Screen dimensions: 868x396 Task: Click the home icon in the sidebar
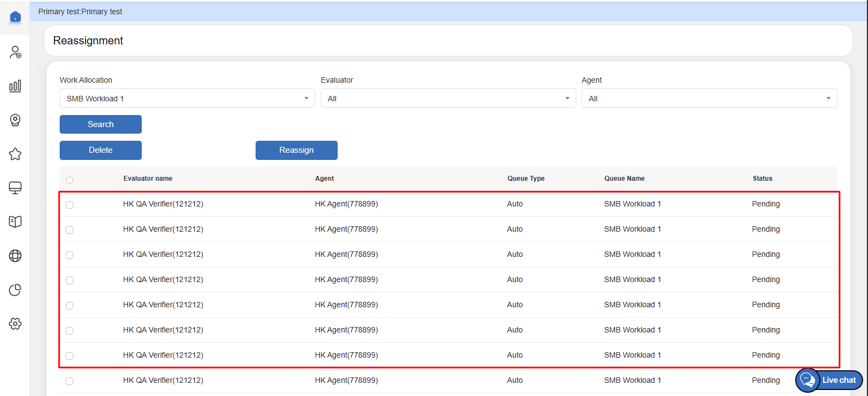click(15, 18)
